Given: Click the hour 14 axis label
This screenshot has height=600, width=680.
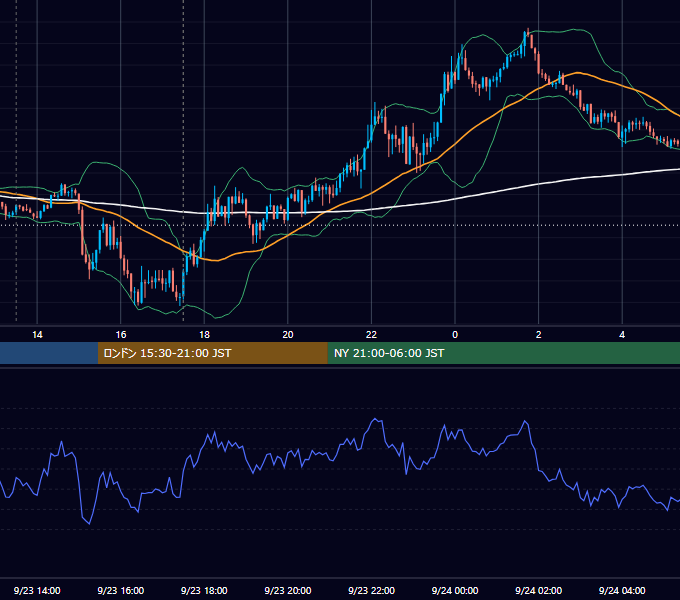Looking at the screenshot, I should [37, 335].
